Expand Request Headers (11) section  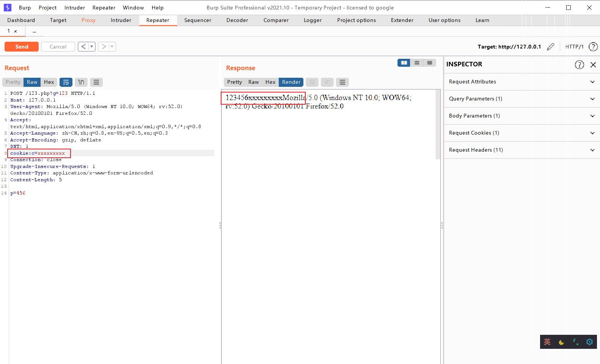(522, 150)
